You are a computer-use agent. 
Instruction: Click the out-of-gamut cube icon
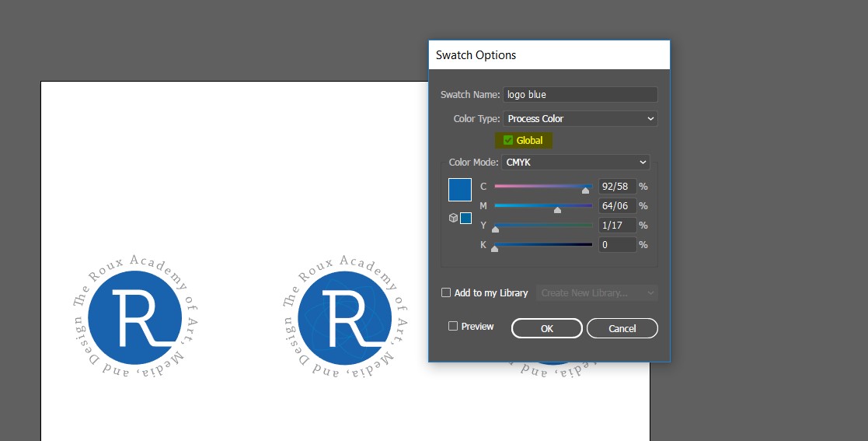(x=453, y=218)
